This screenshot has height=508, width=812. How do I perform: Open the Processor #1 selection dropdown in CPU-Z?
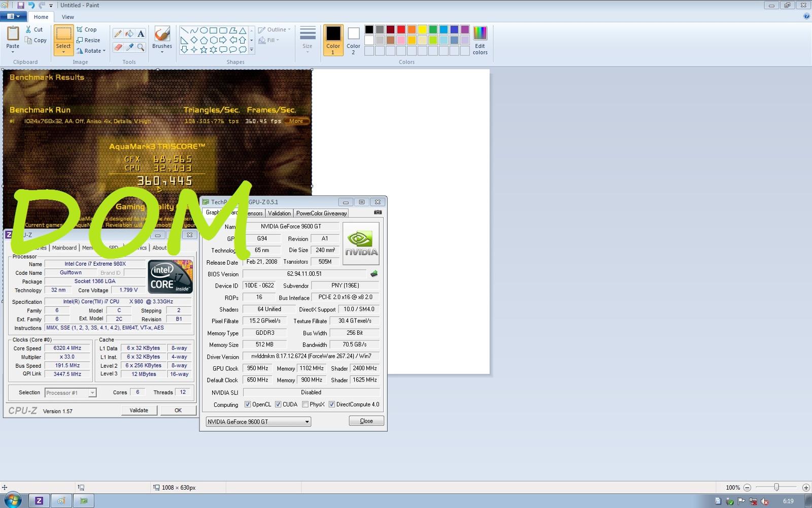[x=71, y=393]
